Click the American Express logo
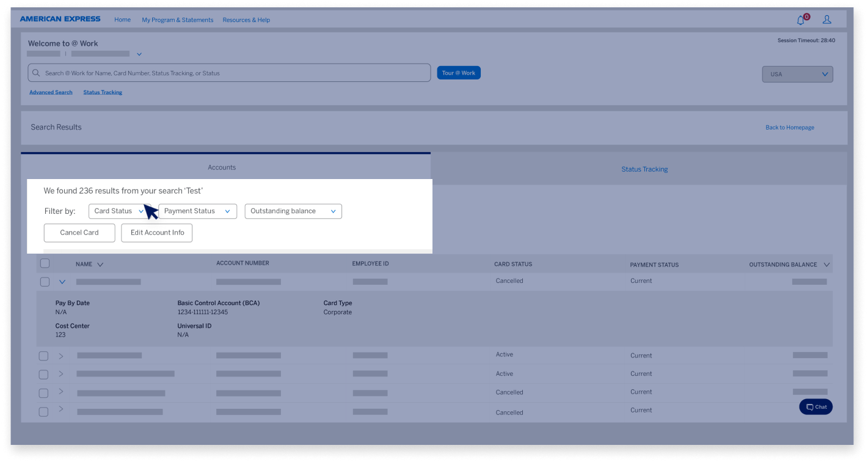This screenshot has width=868, height=462. pyautogui.click(x=60, y=19)
